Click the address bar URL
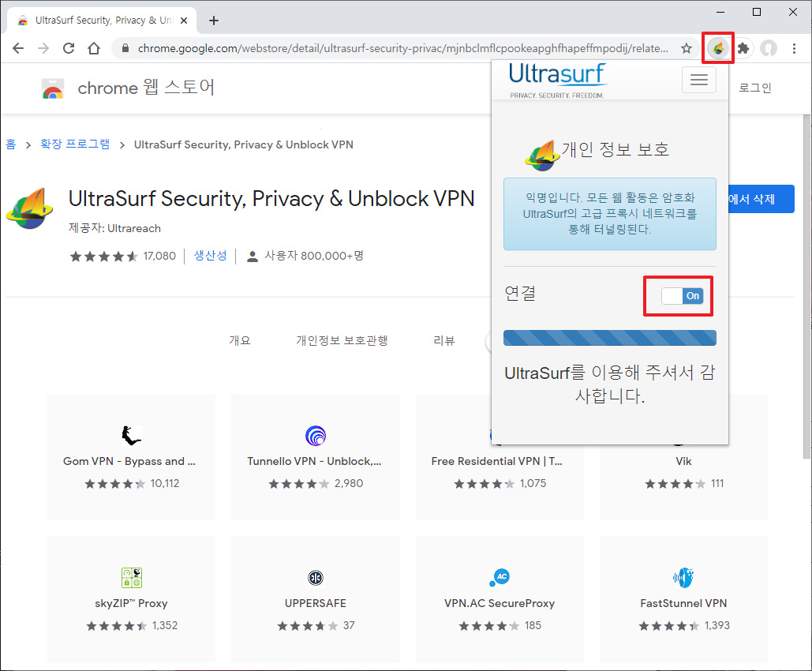The height and width of the screenshot is (671, 812). 403,49
